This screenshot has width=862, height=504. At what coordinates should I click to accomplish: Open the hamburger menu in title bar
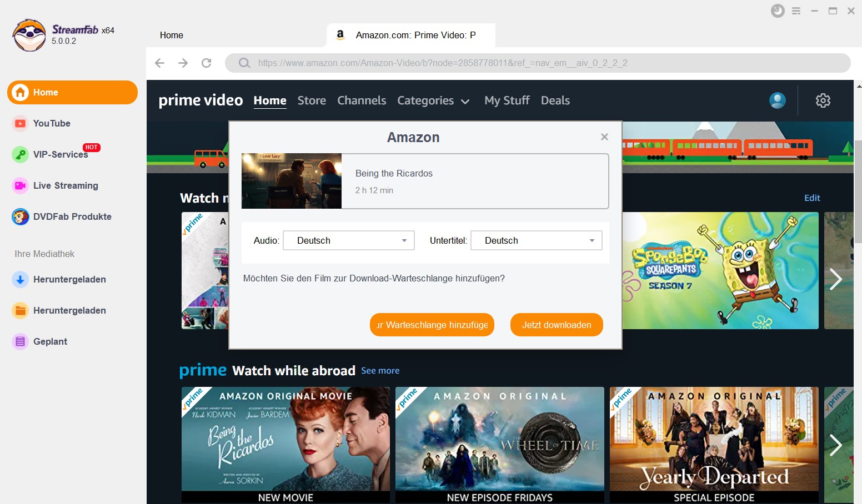point(796,11)
